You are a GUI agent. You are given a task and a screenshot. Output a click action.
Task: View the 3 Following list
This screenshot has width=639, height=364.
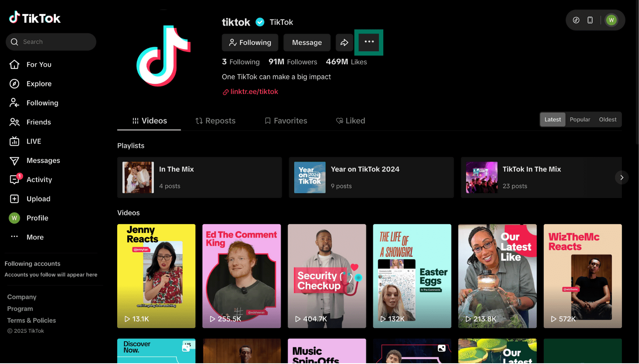241,62
